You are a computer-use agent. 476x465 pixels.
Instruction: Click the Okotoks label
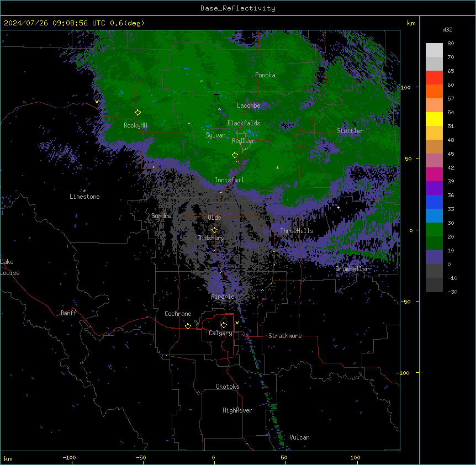point(228,387)
